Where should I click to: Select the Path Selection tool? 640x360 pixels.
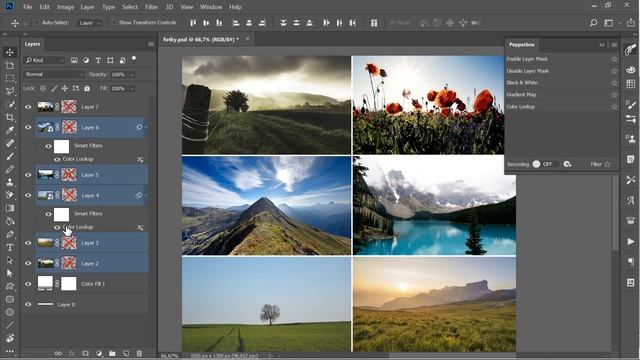(10, 260)
